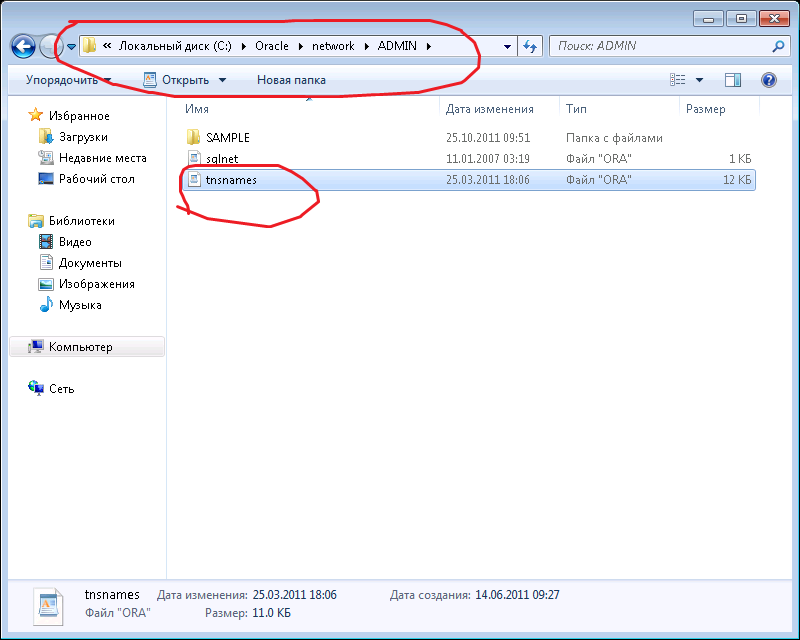The image size is (800, 640).
Task: Create a folder with Новая папка
Action: (291, 80)
